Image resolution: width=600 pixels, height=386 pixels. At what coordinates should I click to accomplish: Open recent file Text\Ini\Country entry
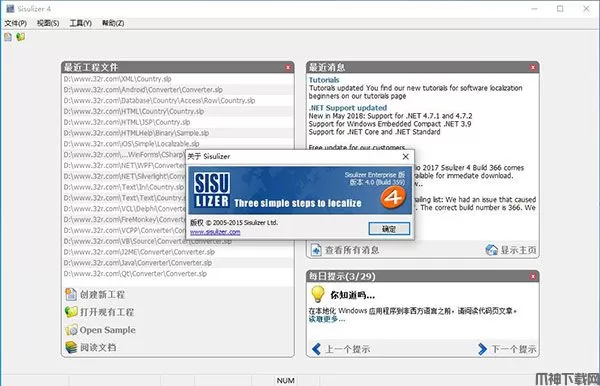point(124,187)
